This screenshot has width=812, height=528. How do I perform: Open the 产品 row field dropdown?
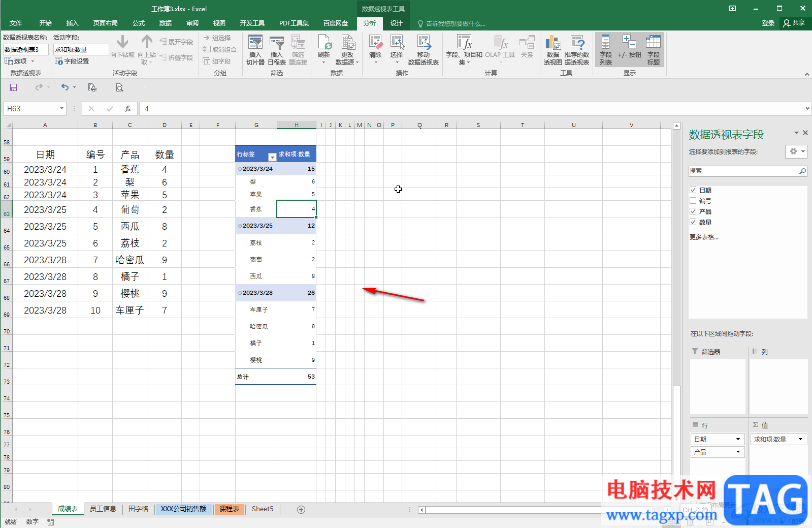coord(738,452)
